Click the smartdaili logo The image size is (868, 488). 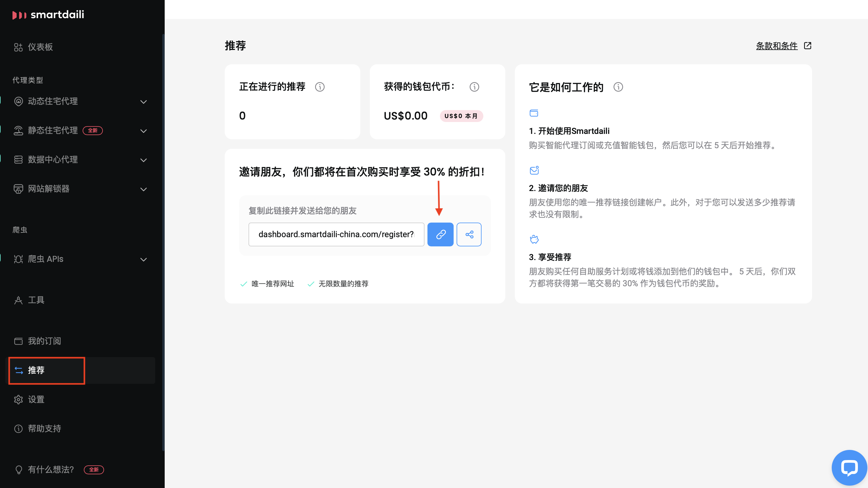click(48, 15)
